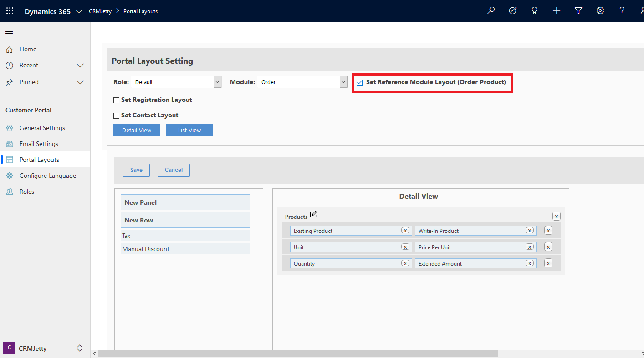644x358 pixels.
Task: Collapse the sidebar with the hamburger icon
Action: click(9, 31)
